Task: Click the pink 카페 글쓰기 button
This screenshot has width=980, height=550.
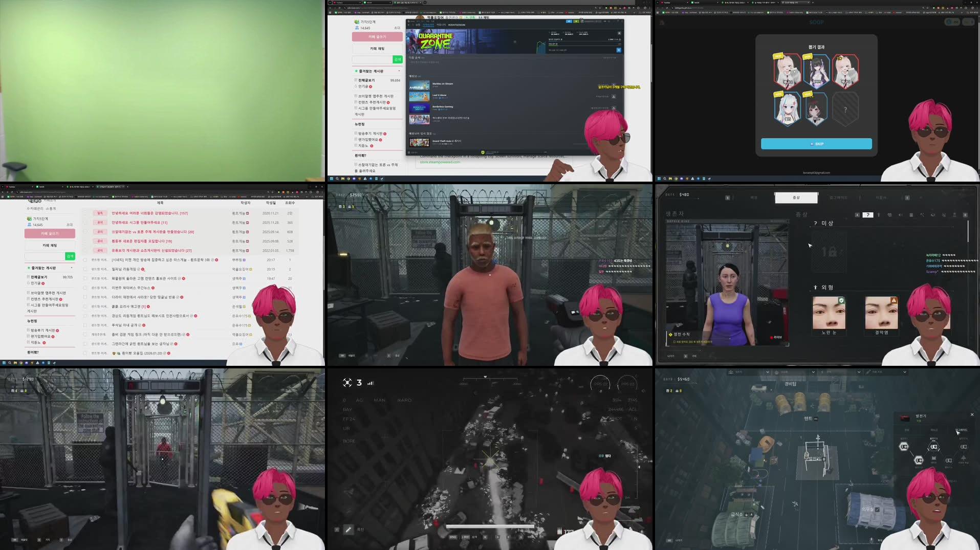Action: 50,233
